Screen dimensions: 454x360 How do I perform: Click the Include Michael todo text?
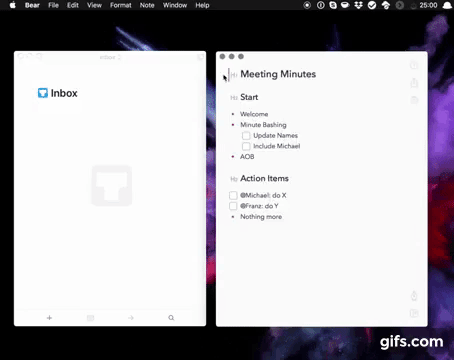point(277,146)
